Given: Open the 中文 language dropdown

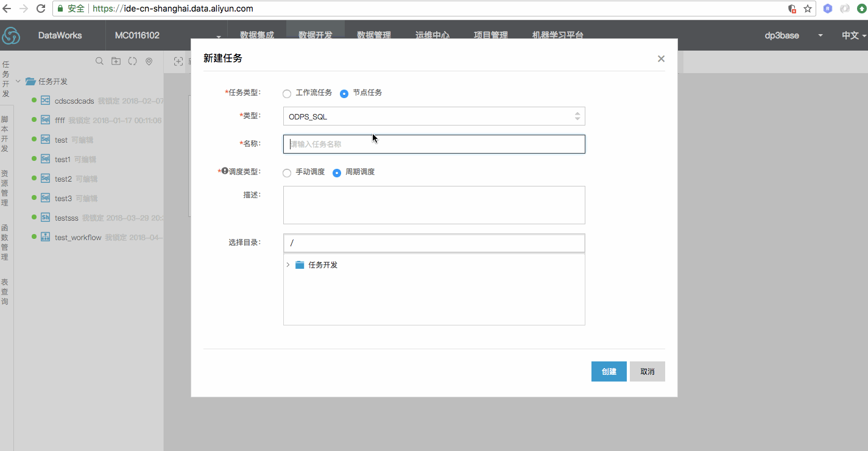Looking at the screenshot, I should (x=854, y=35).
